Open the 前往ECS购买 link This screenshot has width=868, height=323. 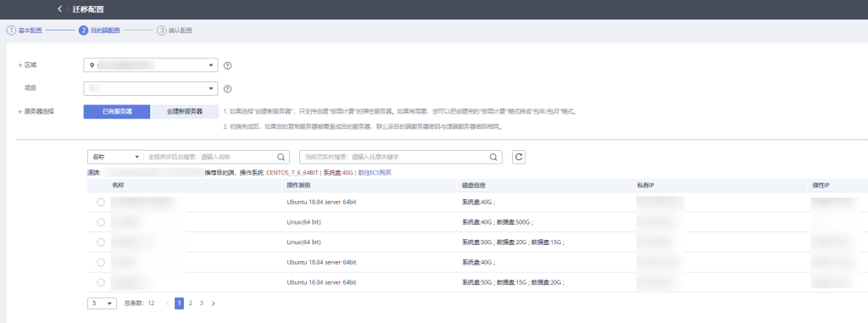pyautogui.click(x=376, y=173)
